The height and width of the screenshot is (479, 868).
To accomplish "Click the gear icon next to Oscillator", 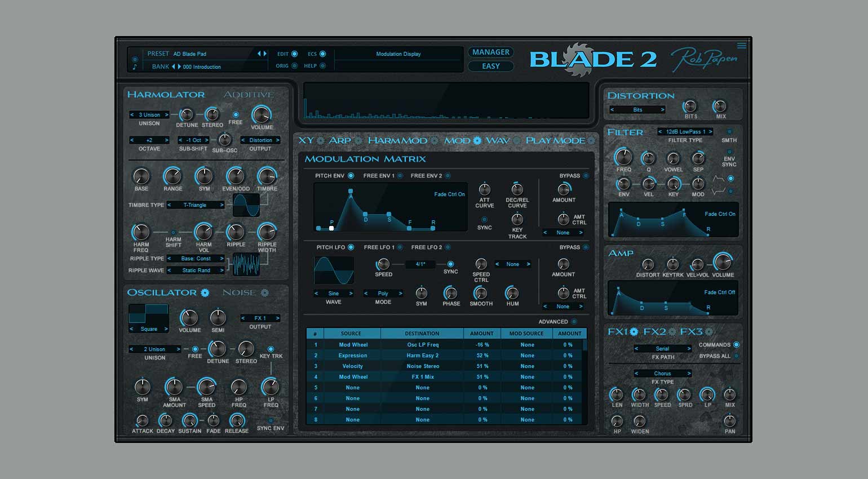I will 205,292.
